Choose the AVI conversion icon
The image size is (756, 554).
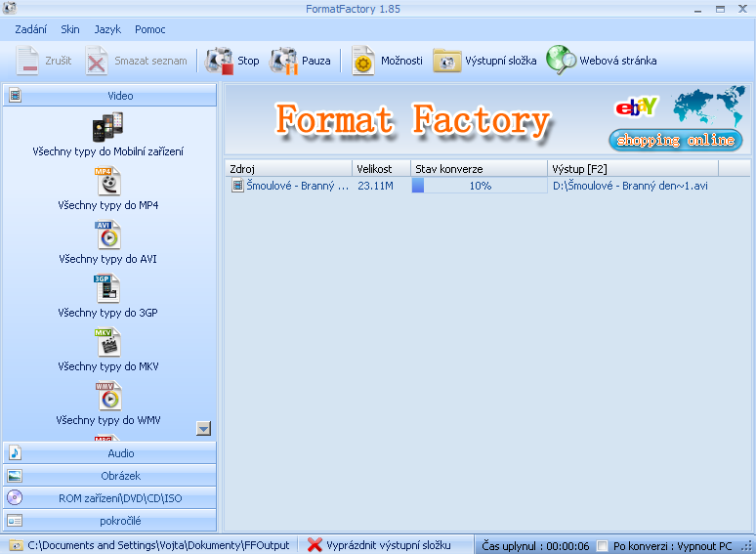[108, 234]
